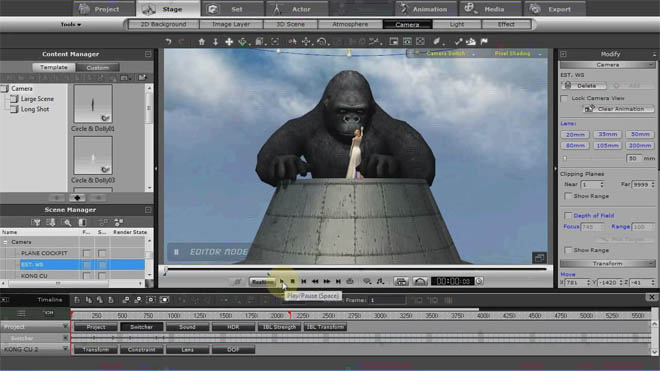
Task: Click the Switcher button on Project track
Action: click(141, 327)
